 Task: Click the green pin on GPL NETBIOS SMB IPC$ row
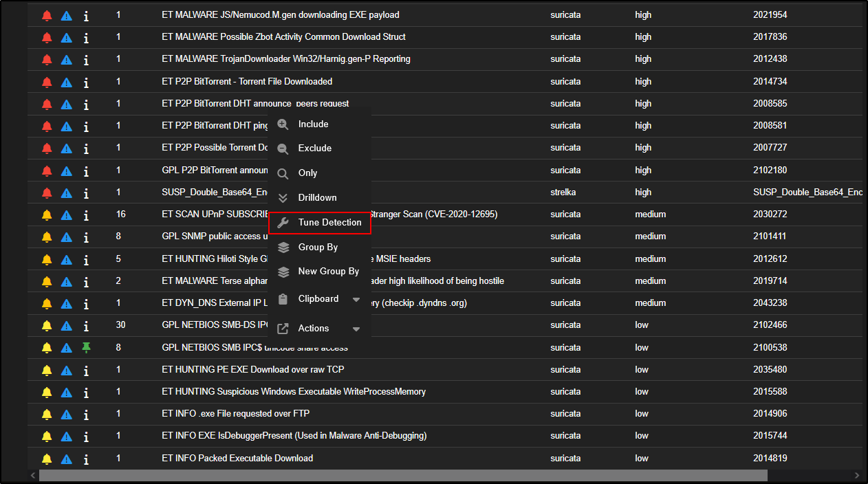click(x=86, y=348)
